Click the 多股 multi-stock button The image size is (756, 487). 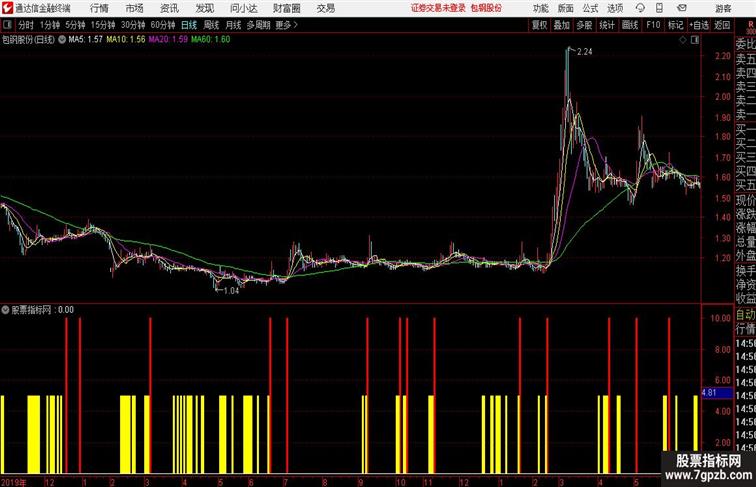[584, 25]
